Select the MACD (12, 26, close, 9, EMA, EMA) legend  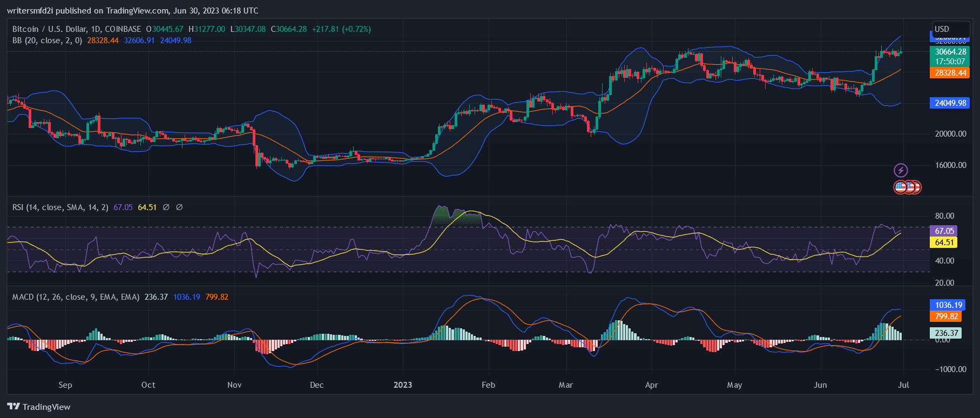(x=76, y=297)
